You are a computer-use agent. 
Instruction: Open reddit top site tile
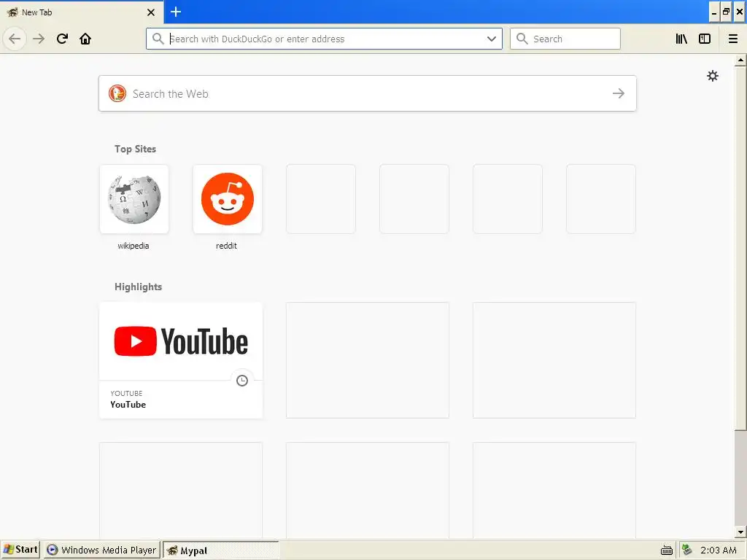tap(228, 199)
